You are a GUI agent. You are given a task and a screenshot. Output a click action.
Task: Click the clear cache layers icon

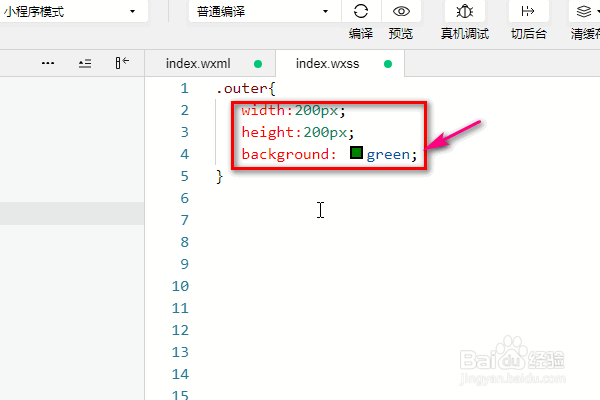(584, 11)
